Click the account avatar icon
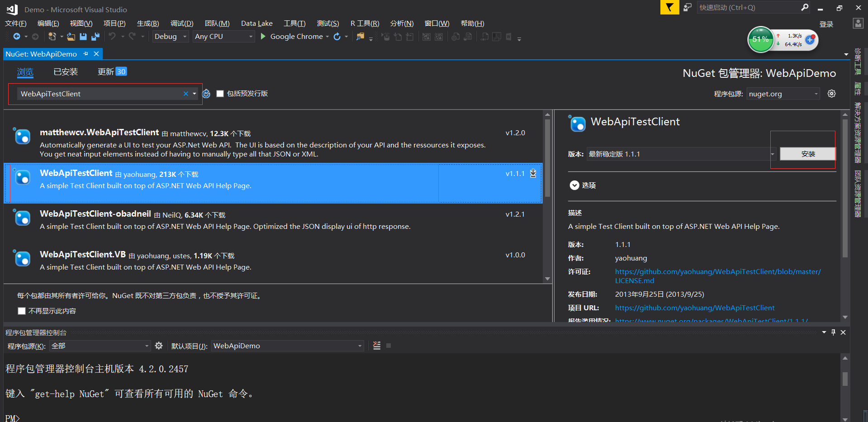The height and width of the screenshot is (422, 868). pyautogui.click(x=858, y=24)
